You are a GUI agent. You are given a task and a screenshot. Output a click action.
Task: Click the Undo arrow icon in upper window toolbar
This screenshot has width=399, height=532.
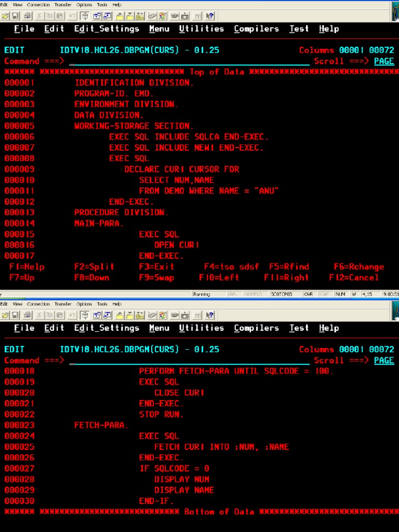[72, 16]
